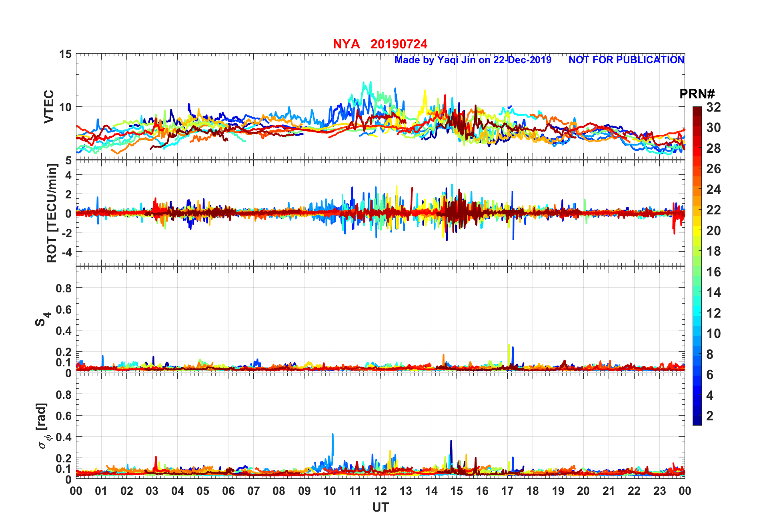The height and width of the screenshot is (532, 761).
Task: Click the plot title 'NYA 20190724'
Action: (x=380, y=44)
